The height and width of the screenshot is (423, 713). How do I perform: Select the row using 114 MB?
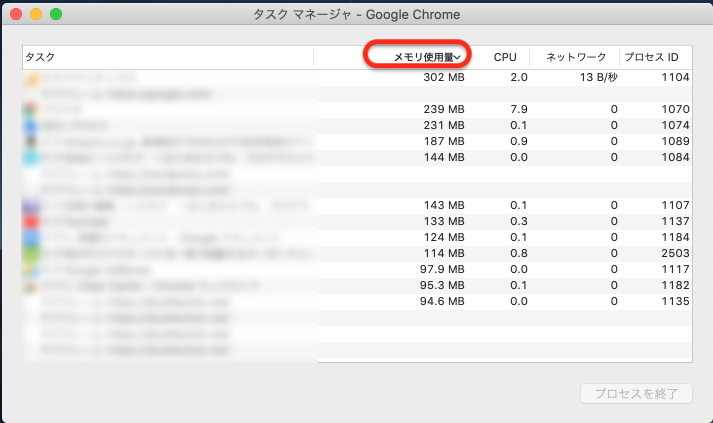357,253
